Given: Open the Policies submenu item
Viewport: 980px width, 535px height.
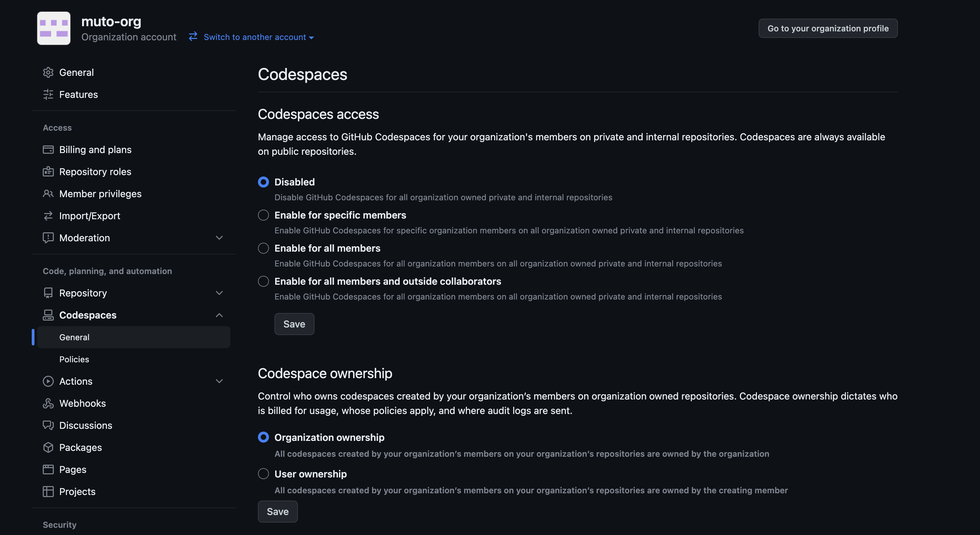Looking at the screenshot, I should coord(74,359).
